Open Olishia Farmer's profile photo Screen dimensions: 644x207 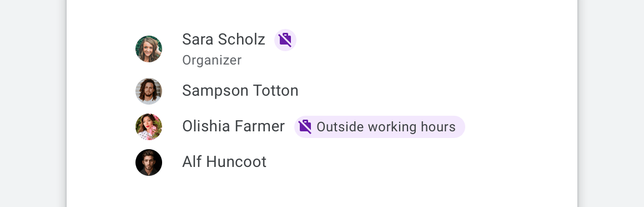click(149, 127)
